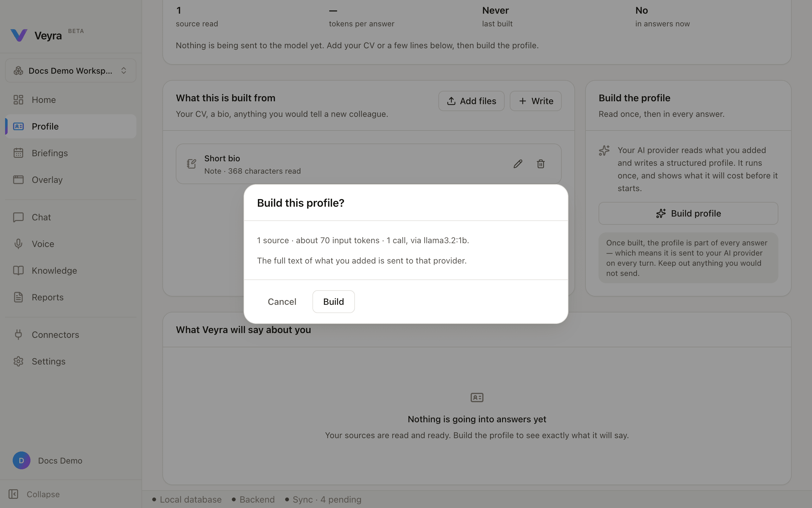The width and height of the screenshot is (812, 508).
Task: Go to Briefings section
Action: tap(70, 153)
